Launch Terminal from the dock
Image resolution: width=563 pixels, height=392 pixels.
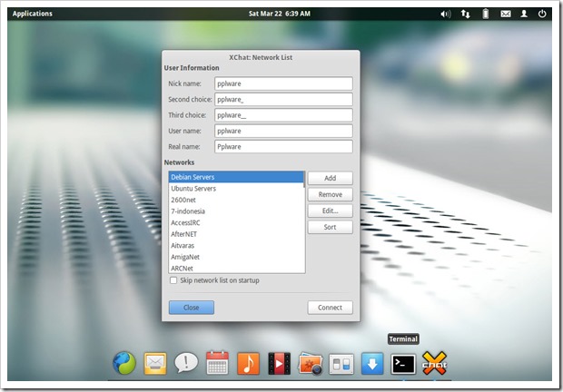tap(403, 364)
